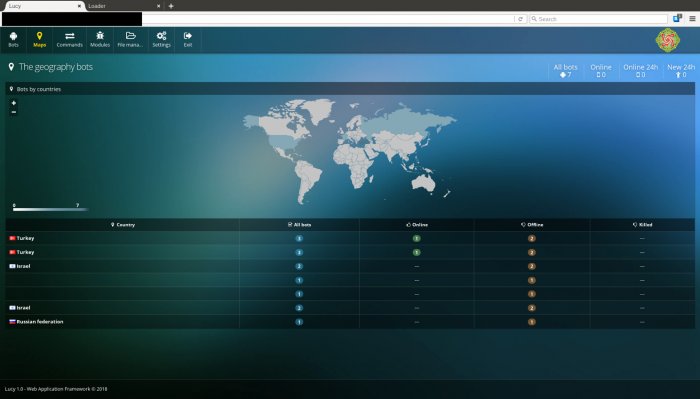Click All bots badge in Russian federation row

(x=299, y=322)
